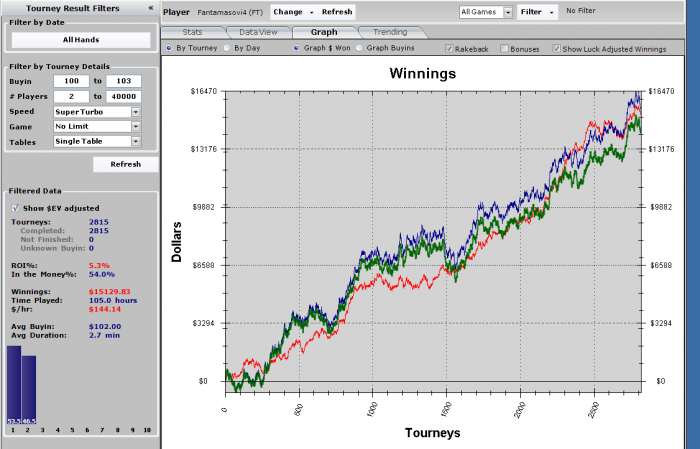Image resolution: width=700 pixels, height=449 pixels.
Task: Click the minimum Buyin field showing 100
Action: point(71,81)
